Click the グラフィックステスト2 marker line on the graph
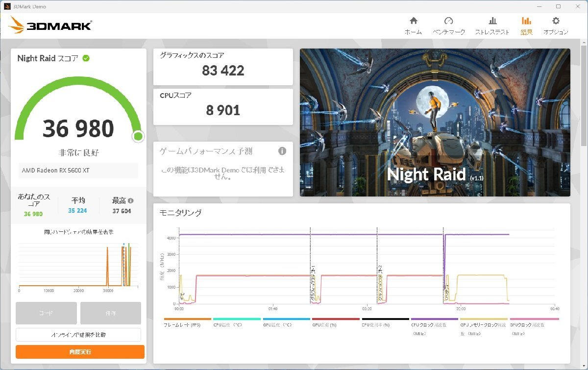This screenshot has height=370, width=588. 377,266
